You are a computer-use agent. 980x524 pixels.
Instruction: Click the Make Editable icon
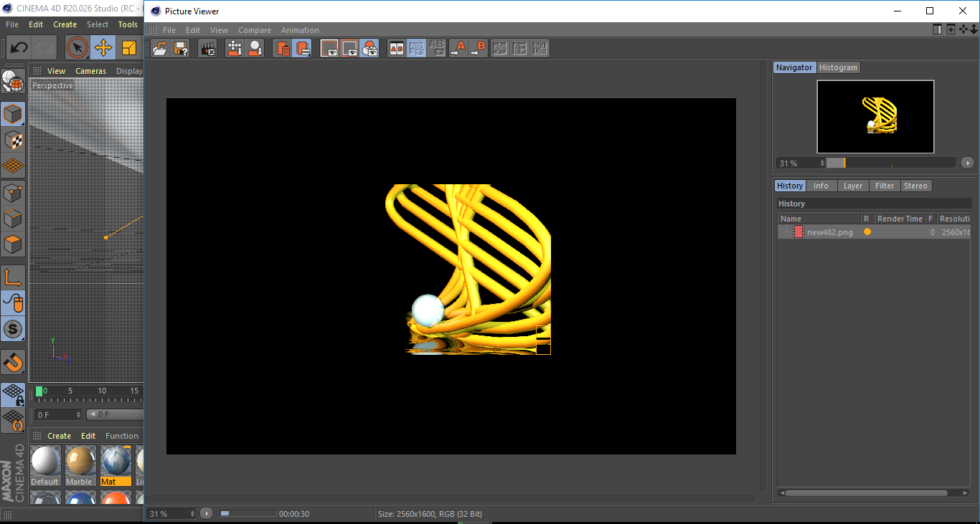[12, 82]
